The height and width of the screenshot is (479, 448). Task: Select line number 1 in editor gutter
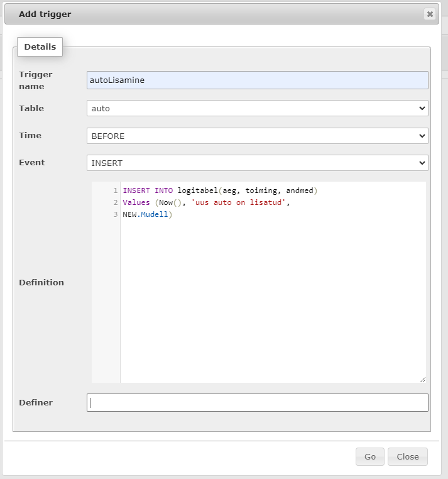[116, 190]
